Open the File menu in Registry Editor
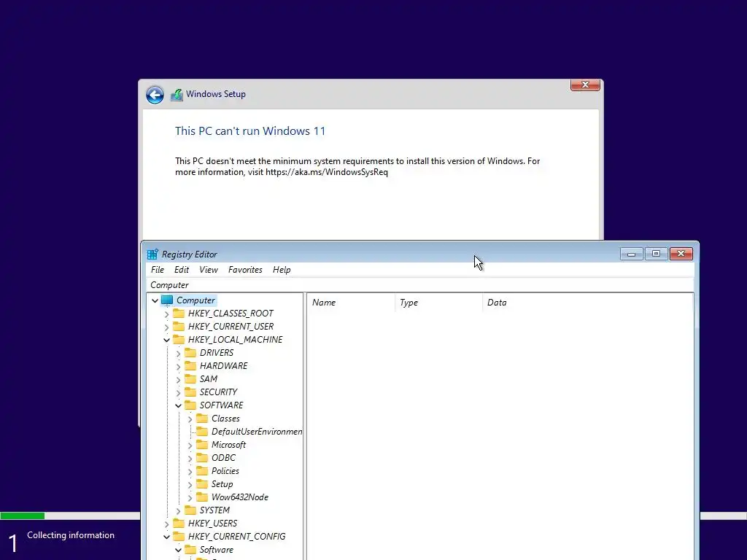Viewport: 747px width, 560px height. click(158, 270)
